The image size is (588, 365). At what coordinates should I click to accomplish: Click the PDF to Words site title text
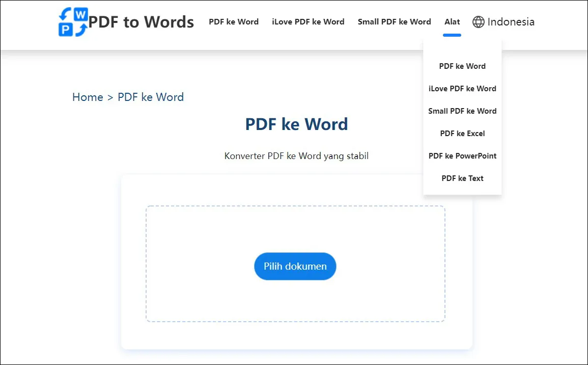coord(141,21)
